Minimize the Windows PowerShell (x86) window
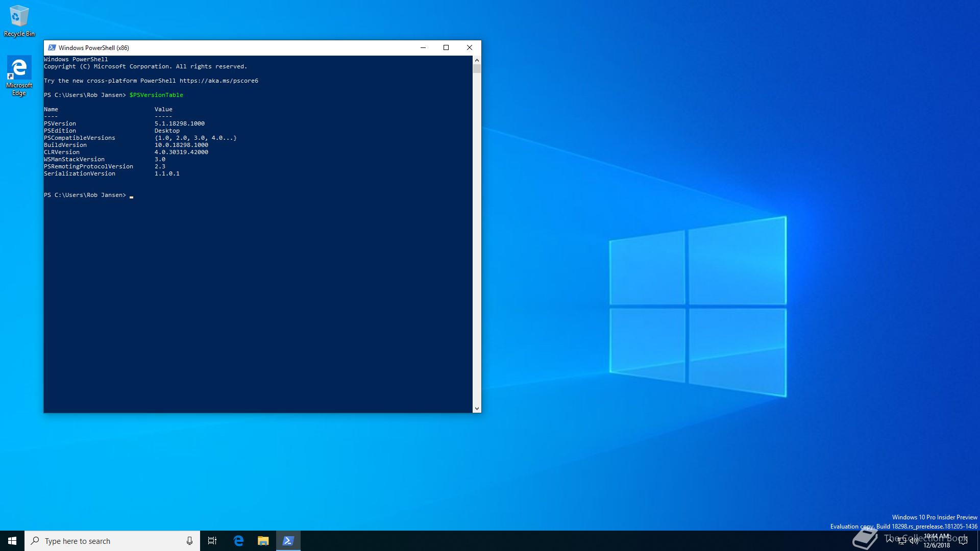This screenshot has height=551, width=980. [x=423, y=47]
